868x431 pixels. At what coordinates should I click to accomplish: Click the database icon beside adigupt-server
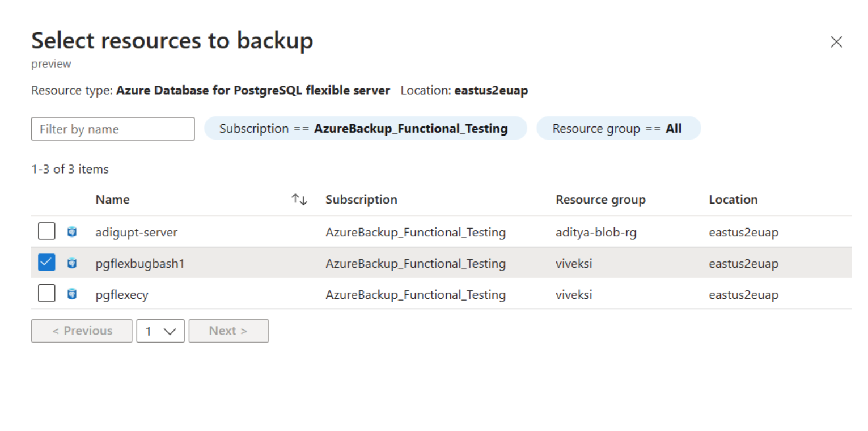pyautogui.click(x=72, y=232)
